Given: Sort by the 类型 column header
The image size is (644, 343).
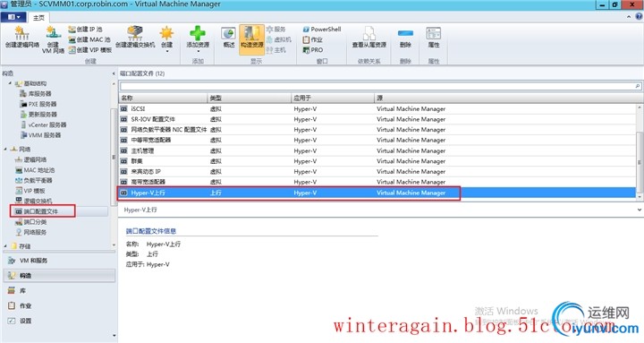Looking at the screenshot, I should (250, 98).
